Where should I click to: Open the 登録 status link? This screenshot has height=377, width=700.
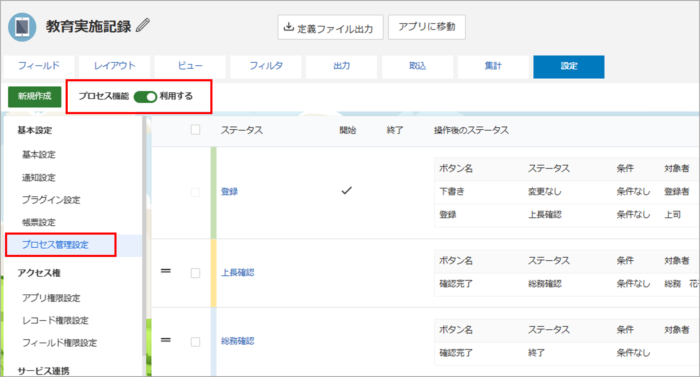coord(229,192)
